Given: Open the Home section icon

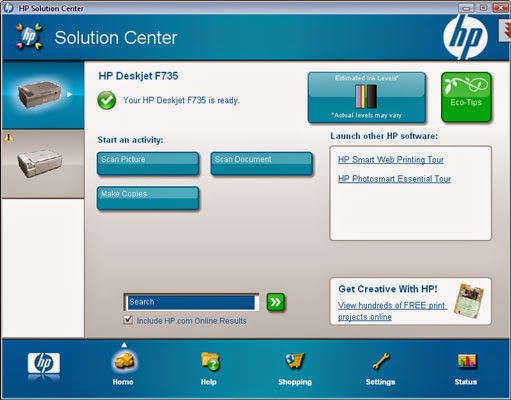Looking at the screenshot, I should tap(123, 361).
